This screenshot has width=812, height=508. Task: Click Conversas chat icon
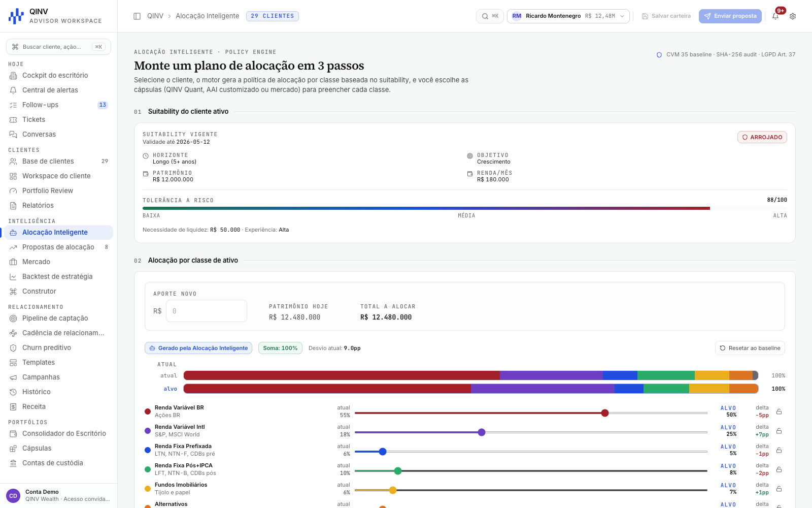point(13,134)
